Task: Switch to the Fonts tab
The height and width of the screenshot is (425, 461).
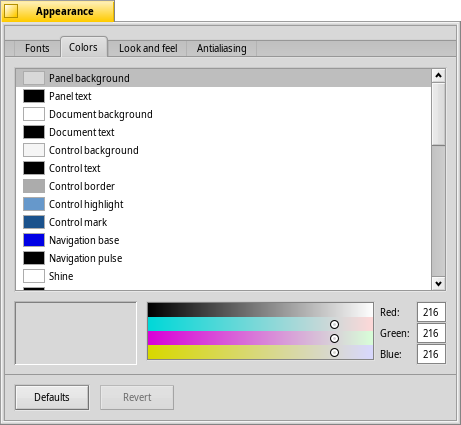Action: pyautogui.click(x=37, y=49)
